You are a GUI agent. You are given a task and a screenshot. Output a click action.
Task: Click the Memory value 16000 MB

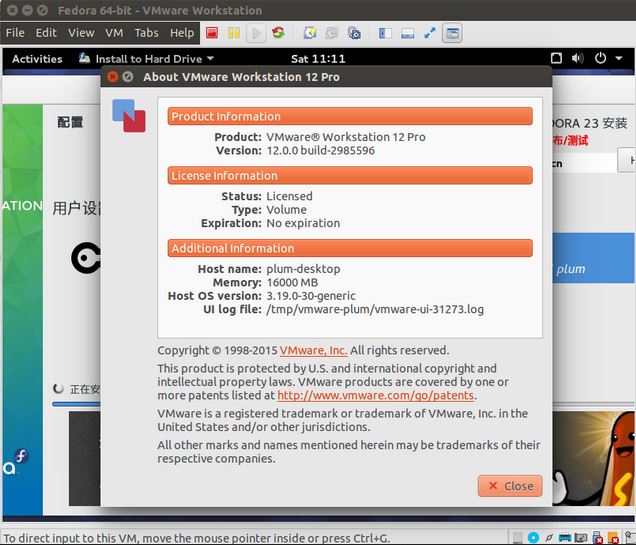point(292,283)
